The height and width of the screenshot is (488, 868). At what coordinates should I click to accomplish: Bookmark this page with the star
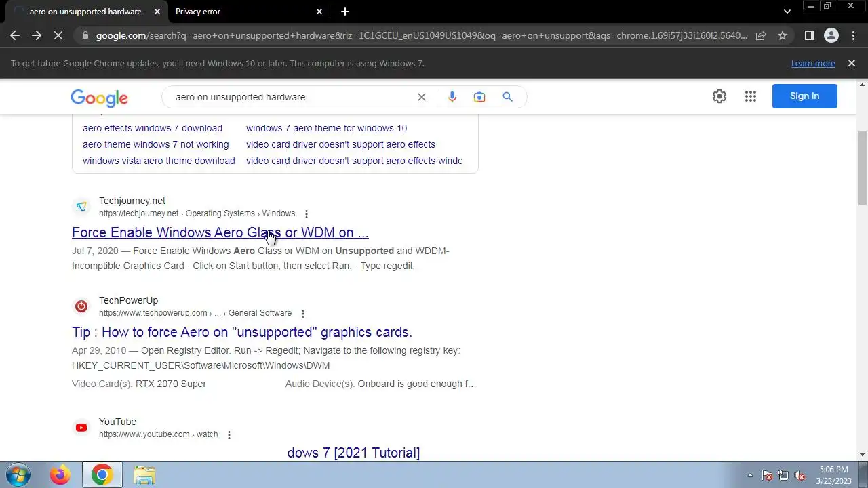783,35
